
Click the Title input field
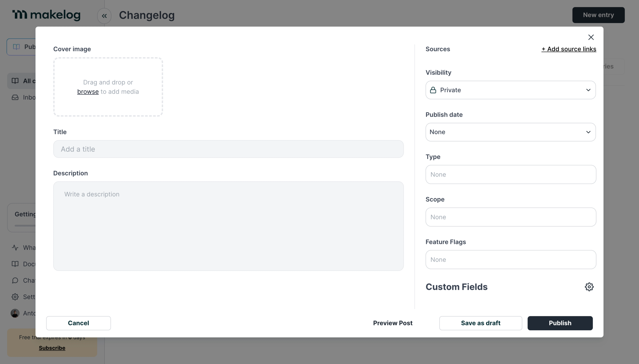tap(228, 149)
